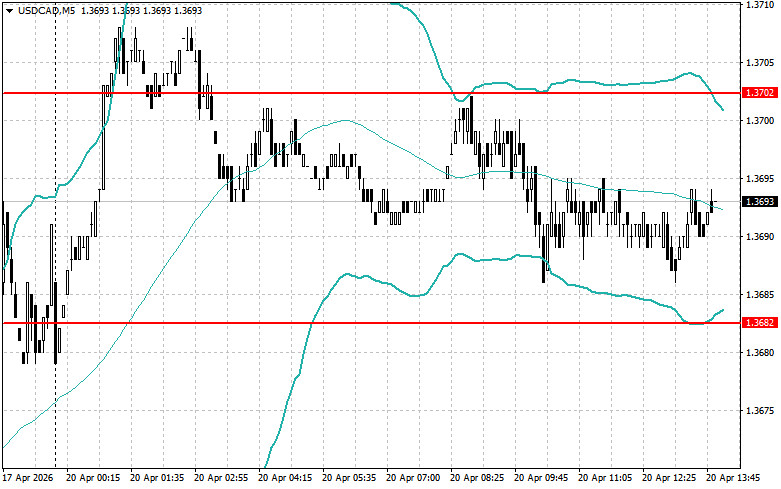Image resolution: width=781 pixels, height=489 pixels.
Task: Click the 20 Apr 08:25 time label
Action: pyautogui.click(x=477, y=478)
